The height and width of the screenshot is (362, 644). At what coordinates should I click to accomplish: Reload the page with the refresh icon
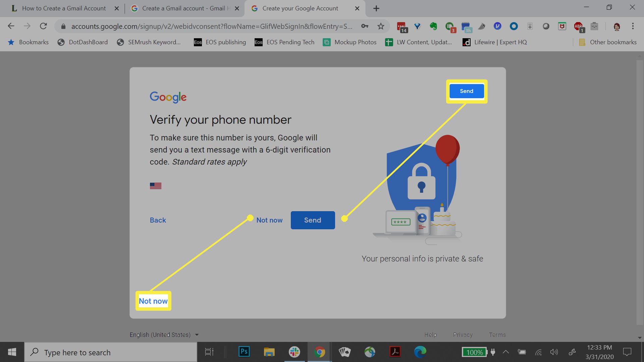point(43,26)
